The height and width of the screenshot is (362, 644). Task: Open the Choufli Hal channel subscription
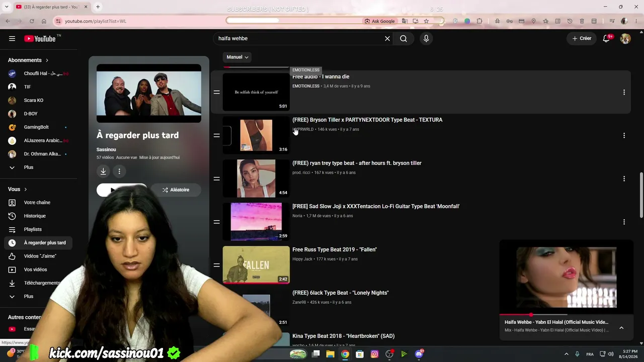click(39, 73)
